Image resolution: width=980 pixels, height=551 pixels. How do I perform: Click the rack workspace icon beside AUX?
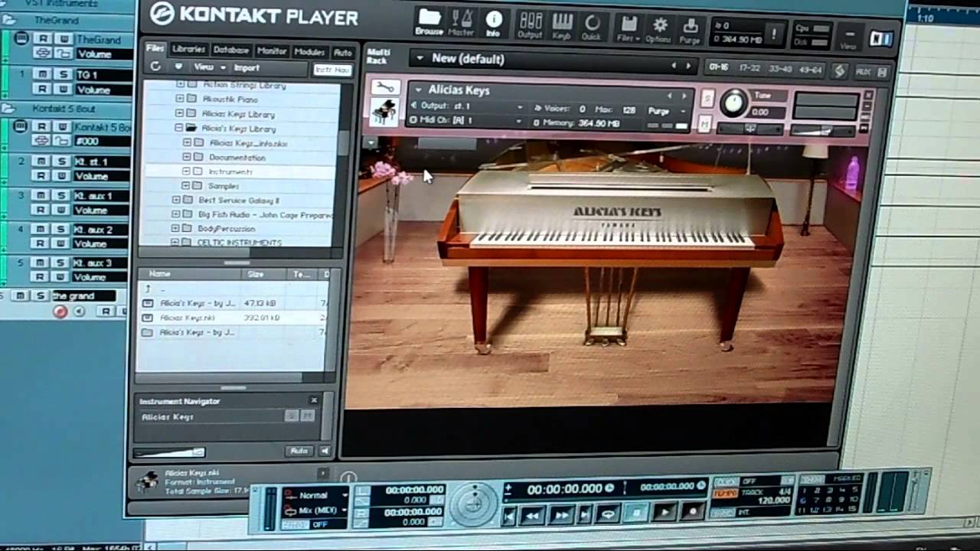(x=840, y=71)
